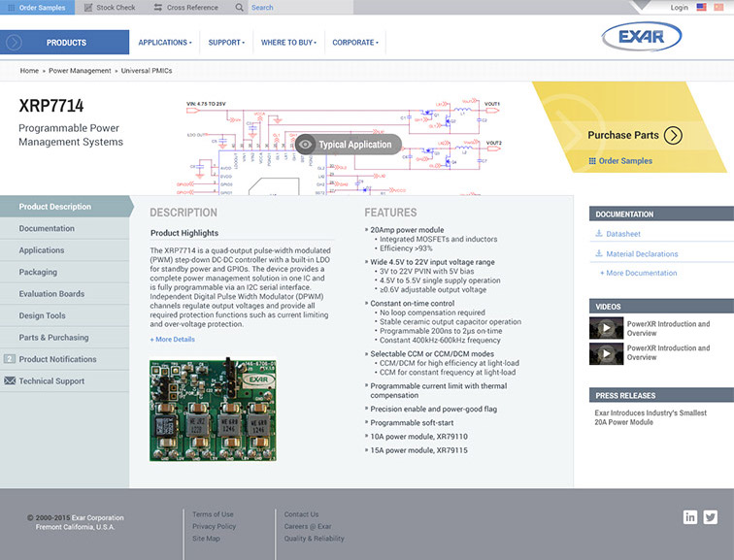Click the circular arrow beside Products
The width and height of the screenshot is (734, 560).
point(14,43)
